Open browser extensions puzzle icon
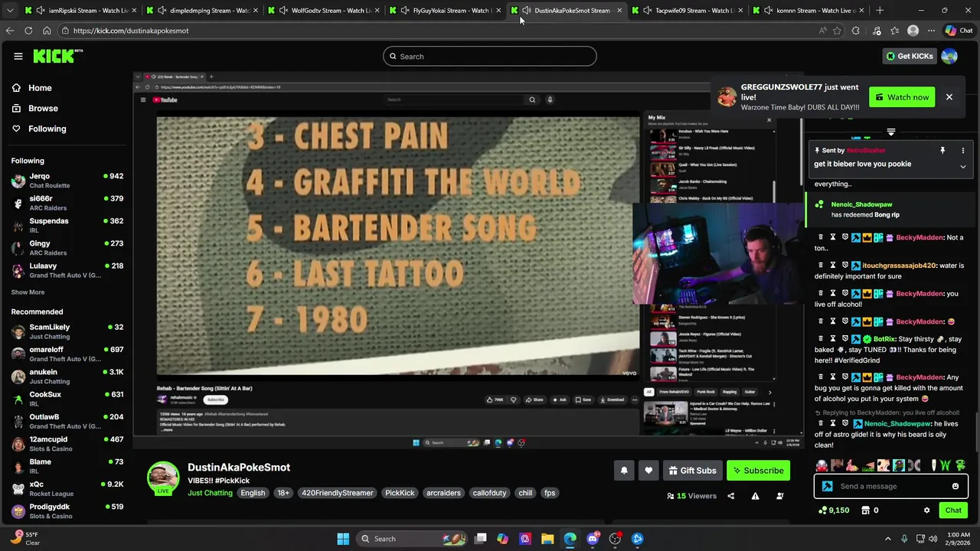 click(x=855, y=31)
